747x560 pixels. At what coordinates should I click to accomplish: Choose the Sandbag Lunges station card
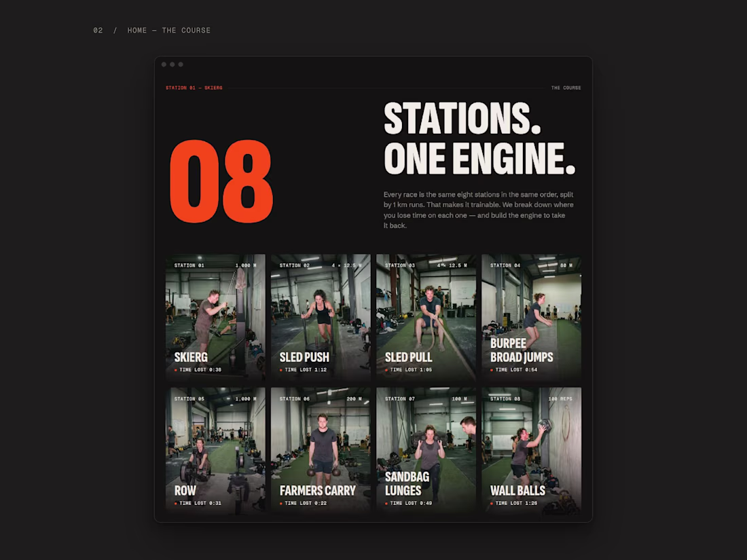[x=426, y=451]
